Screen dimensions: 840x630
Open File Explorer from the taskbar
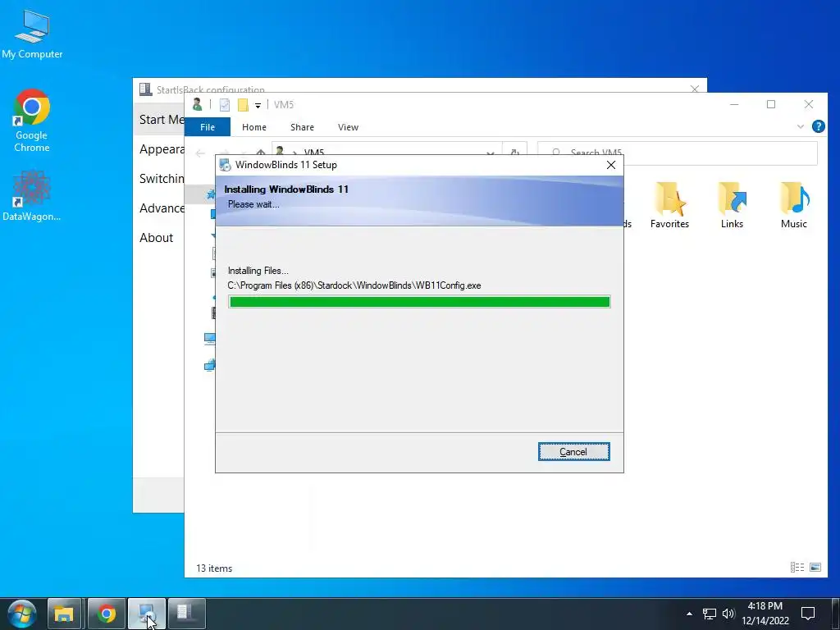tap(64, 614)
